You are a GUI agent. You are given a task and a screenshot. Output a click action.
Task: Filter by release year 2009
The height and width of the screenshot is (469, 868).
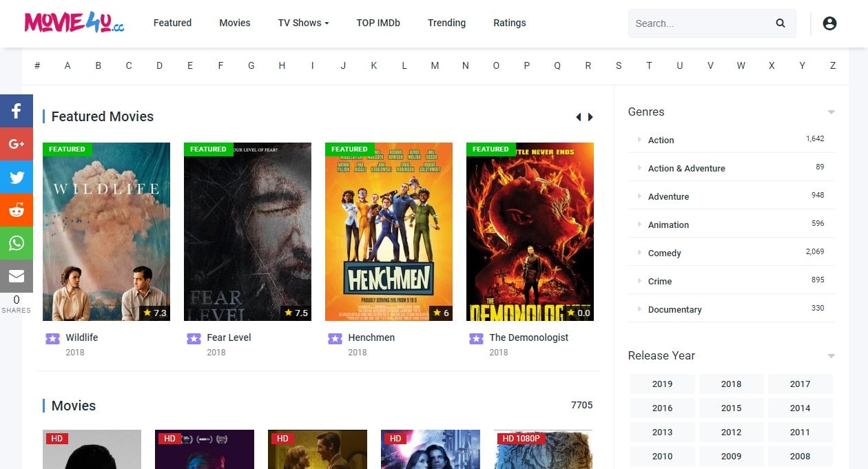(732, 456)
